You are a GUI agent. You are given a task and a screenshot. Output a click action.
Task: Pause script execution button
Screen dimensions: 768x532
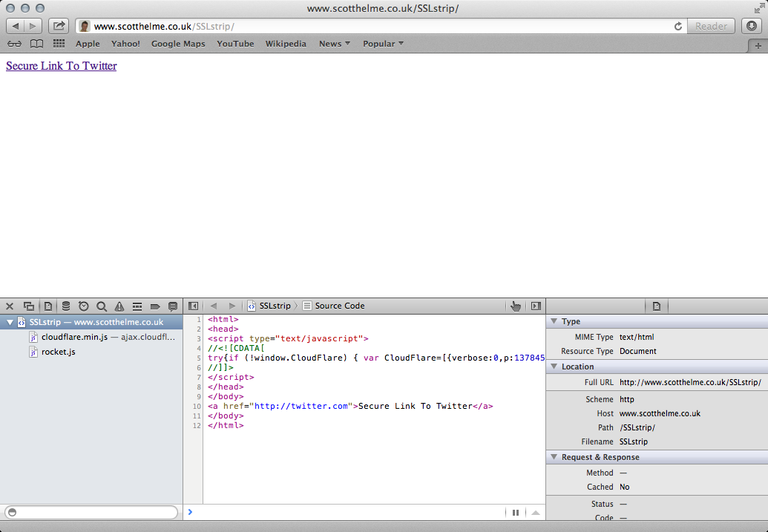pos(515,513)
